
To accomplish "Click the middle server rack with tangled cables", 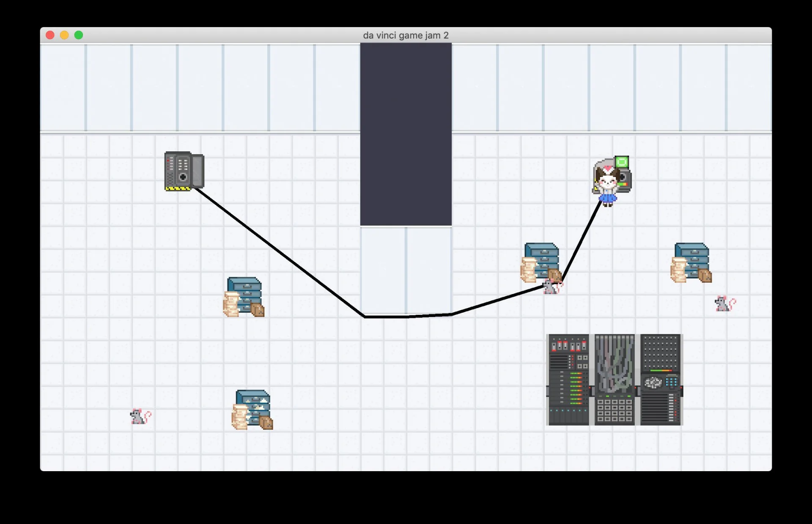I will [x=614, y=379].
